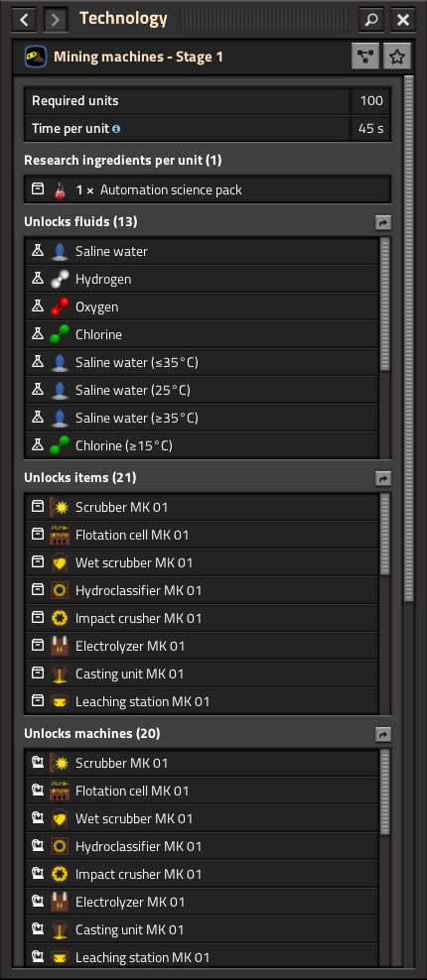Select the Oxygen molecule icon
The width and height of the screenshot is (427, 980).
[60, 306]
